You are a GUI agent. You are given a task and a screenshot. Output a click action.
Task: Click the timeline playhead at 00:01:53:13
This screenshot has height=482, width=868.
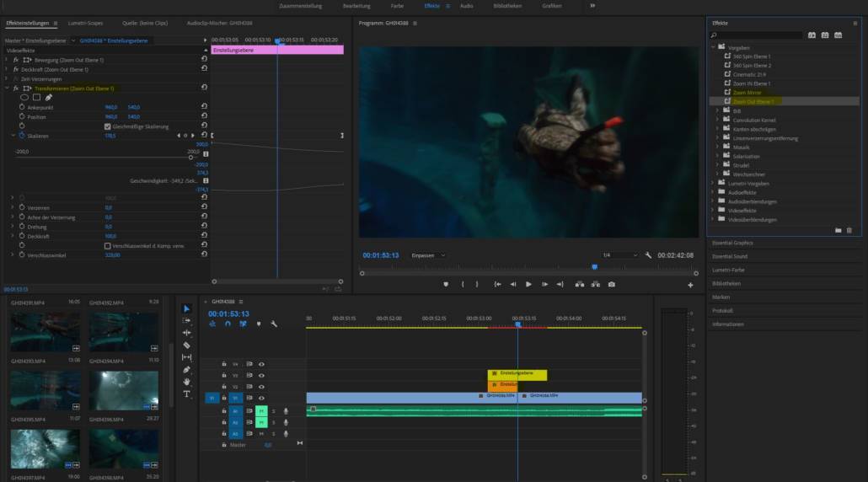tap(518, 324)
